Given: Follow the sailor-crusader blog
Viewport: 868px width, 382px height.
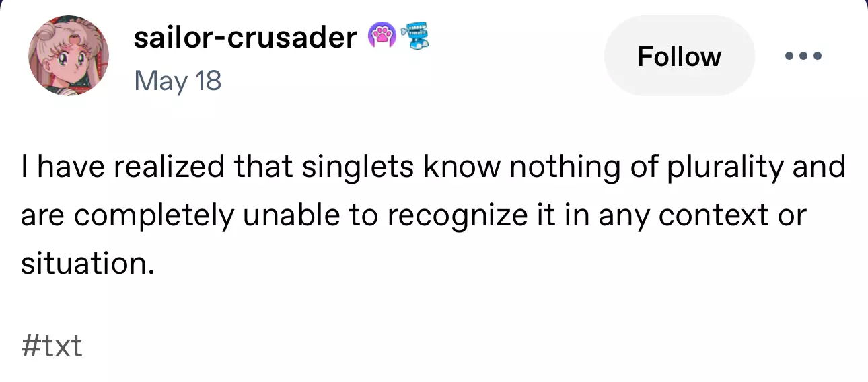Looking at the screenshot, I should pyautogui.click(x=679, y=56).
